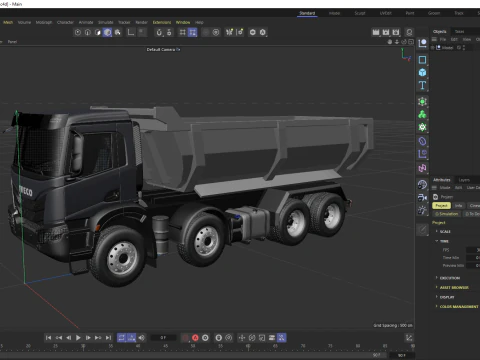Add a Camera from the palette
This screenshot has width=480, height=360.
coord(422,197)
